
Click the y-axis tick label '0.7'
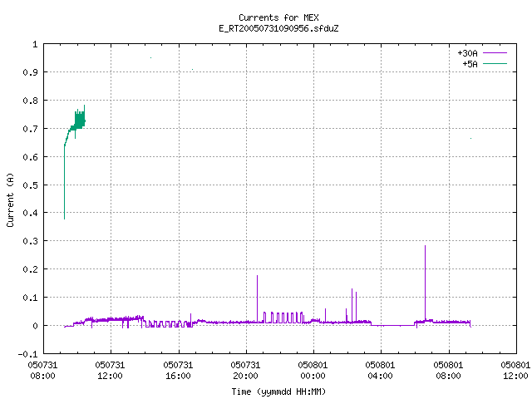coord(31,129)
